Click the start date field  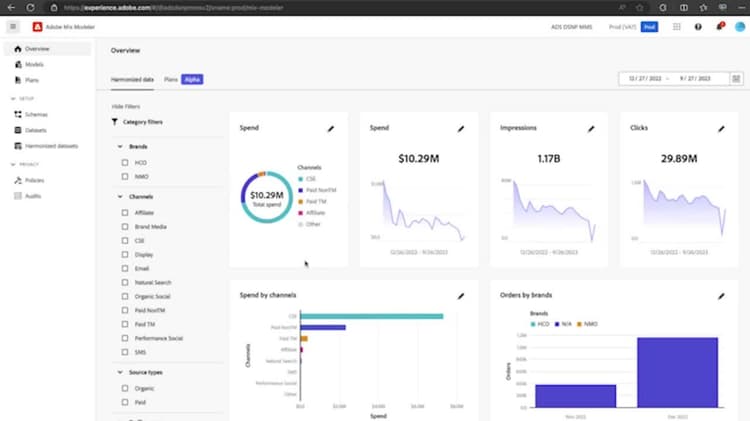645,78
